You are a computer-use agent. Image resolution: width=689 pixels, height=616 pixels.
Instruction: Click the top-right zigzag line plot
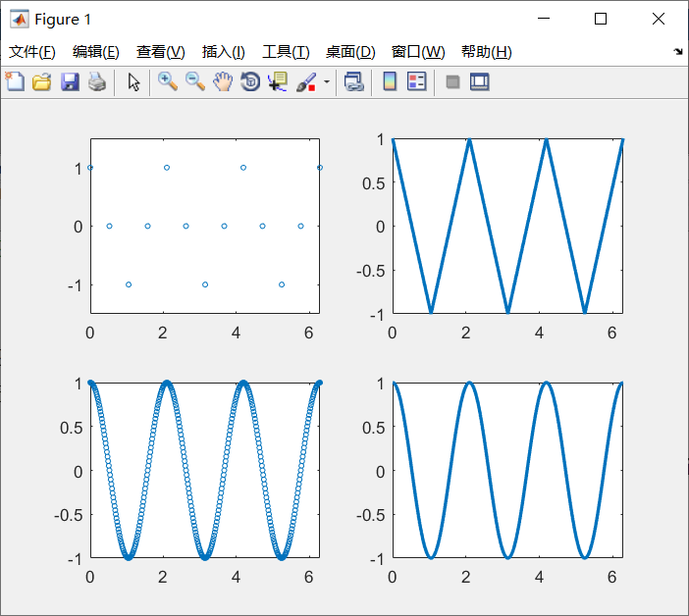507,227
